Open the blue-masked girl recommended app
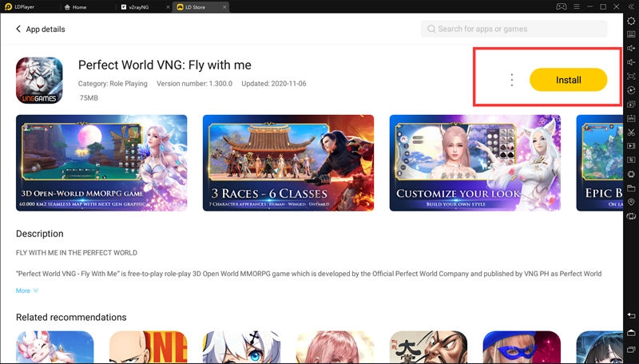Image resolution: width=639 pixels, height=364 pixels. pos(522,347)
